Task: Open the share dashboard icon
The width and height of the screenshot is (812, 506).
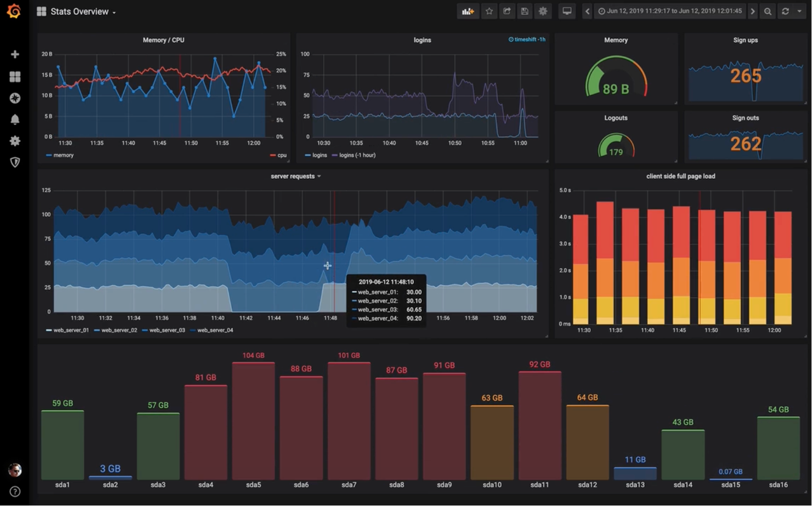Action: click(x=507, y=11)
